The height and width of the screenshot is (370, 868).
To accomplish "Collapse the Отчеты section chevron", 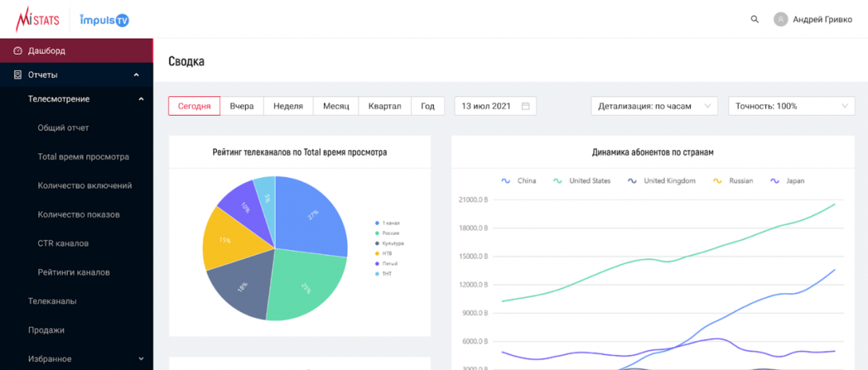I will 137,74.
